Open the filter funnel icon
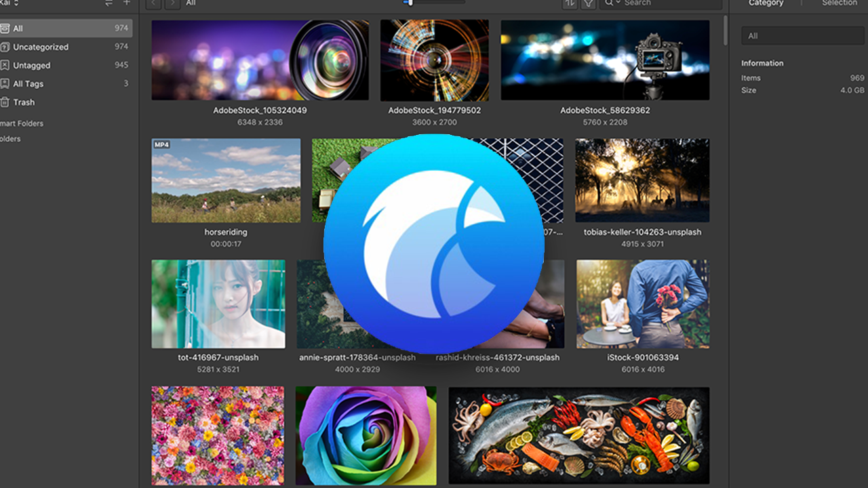The height and width of the screenshot is (488, 868). click(x=588, y=3)
